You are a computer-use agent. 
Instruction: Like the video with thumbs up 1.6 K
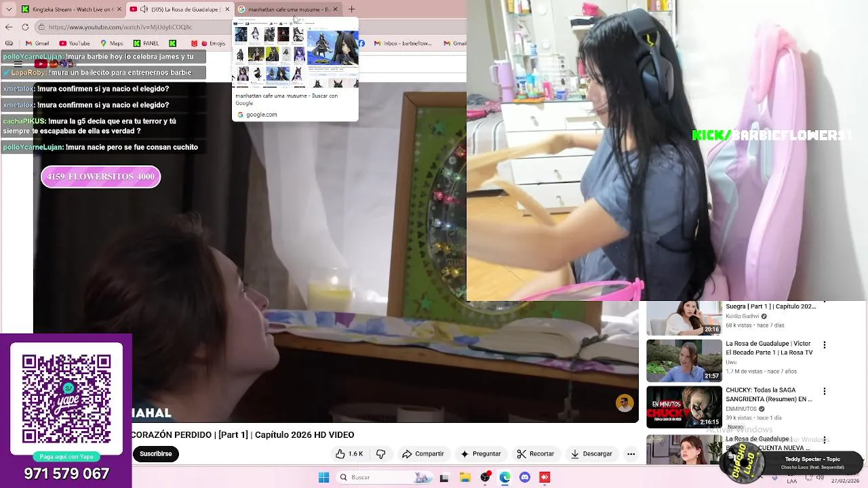click(349, 454)
